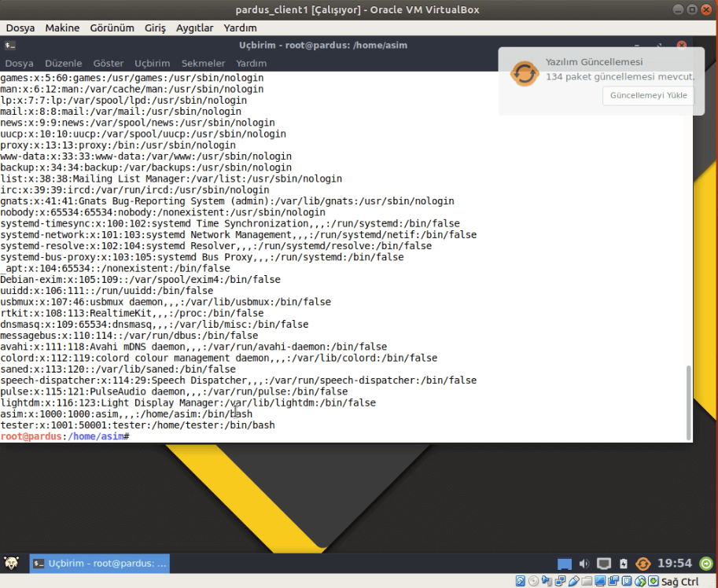718x588 pixels.
Task: Click the line starting with 'messagebus:x:110:114'
Action: click(x=129, y=336)
